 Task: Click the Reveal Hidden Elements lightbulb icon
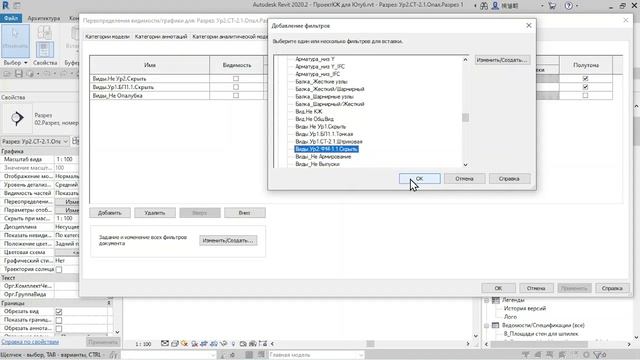pos(233,344)
